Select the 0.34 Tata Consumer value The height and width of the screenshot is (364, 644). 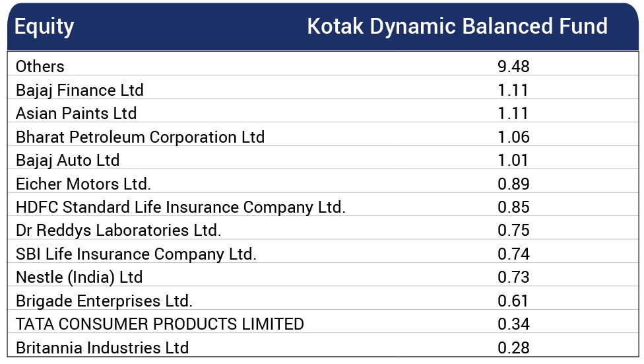(513, 324)
